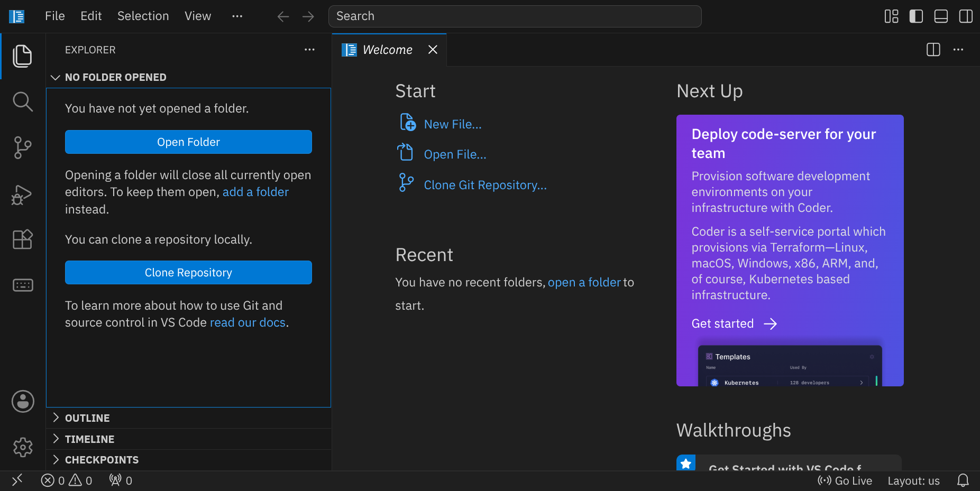Screen dimensions: 980x491
Task: Click the remote window indicator in status bar
Action: [x=17, y=480]
